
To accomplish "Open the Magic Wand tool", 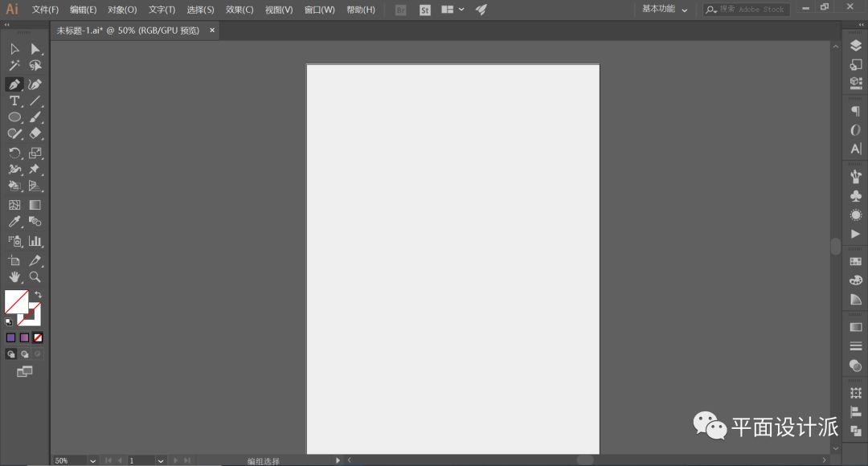I will (x=14, y=66).
